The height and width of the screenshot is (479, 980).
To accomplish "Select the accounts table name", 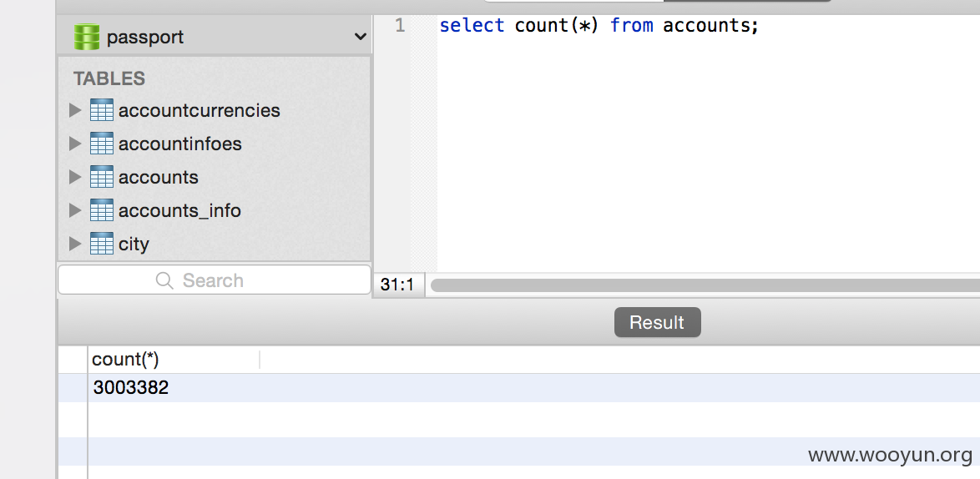I will 158,178.
